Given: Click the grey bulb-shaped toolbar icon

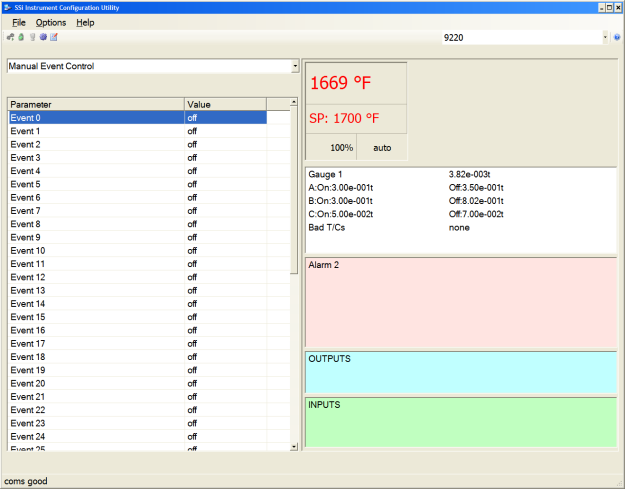Looking at the screenshot, I should point(32,37).
